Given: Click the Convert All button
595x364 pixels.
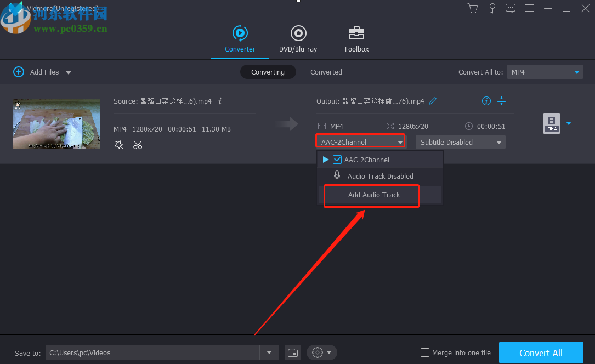Looking at the screenshot, I should pyautogui.click(x=541, y=352).
